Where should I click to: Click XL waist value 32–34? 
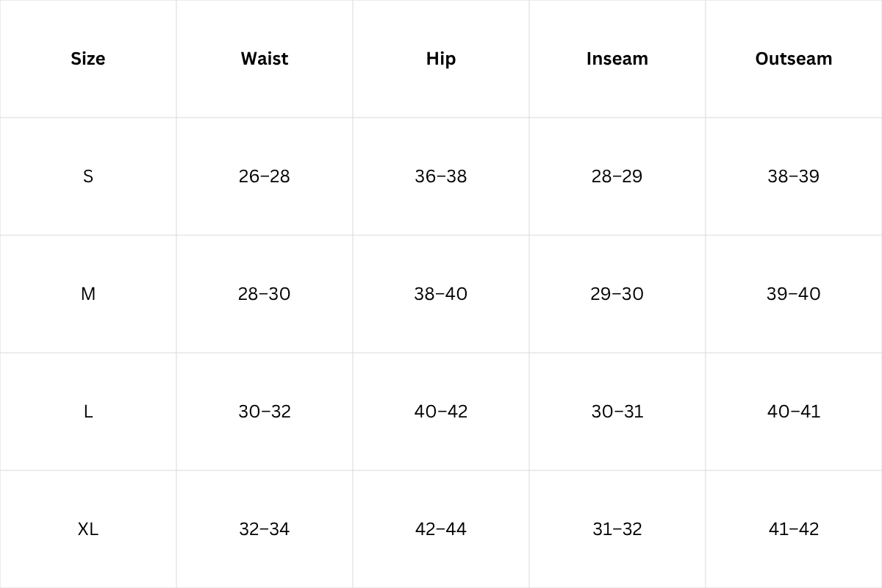(x=265, y=529)
